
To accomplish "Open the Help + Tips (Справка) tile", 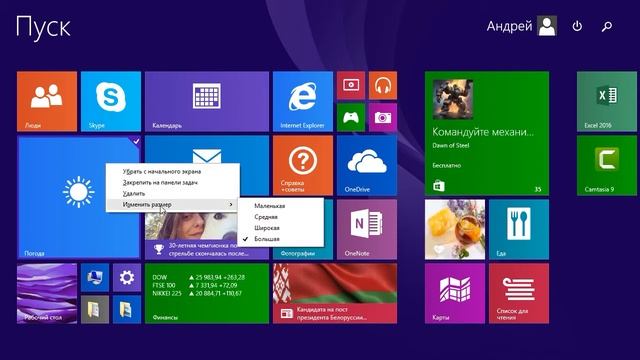I will click(303, 166).
